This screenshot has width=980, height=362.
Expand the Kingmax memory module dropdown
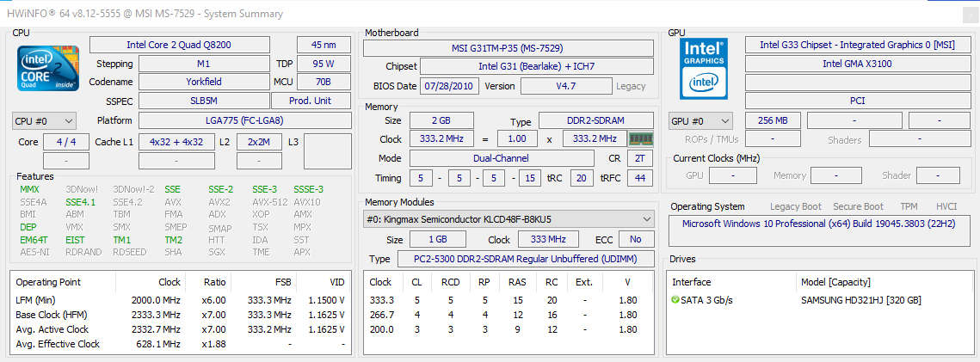(x=508, y=219)
